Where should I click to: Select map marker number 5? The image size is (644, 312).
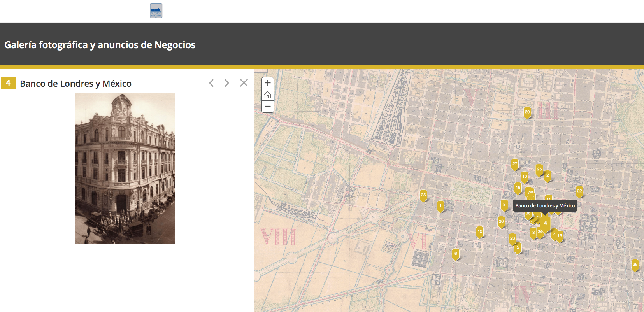[518, 248]
